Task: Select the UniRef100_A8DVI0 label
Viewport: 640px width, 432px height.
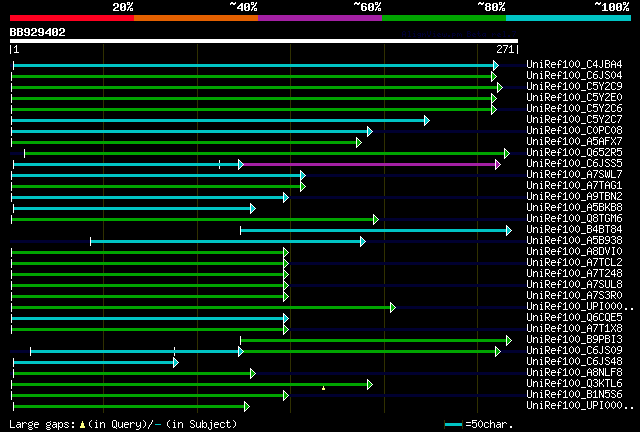Action: click(574, 252)
